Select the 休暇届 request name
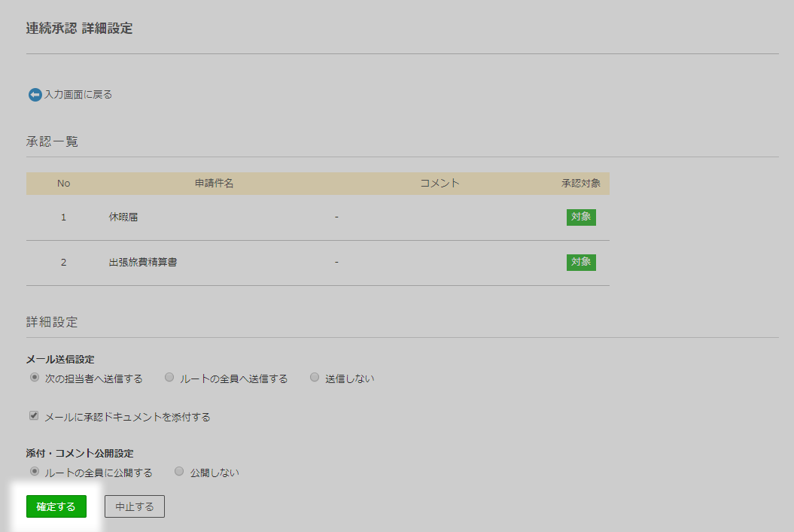The image size is (794, 532). coord(123,217)
